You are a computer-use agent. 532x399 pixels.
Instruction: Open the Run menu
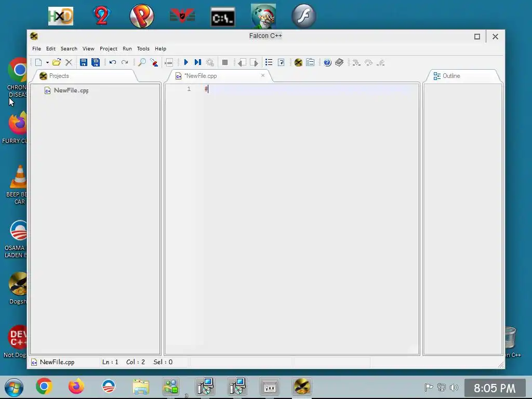(127, 48)
